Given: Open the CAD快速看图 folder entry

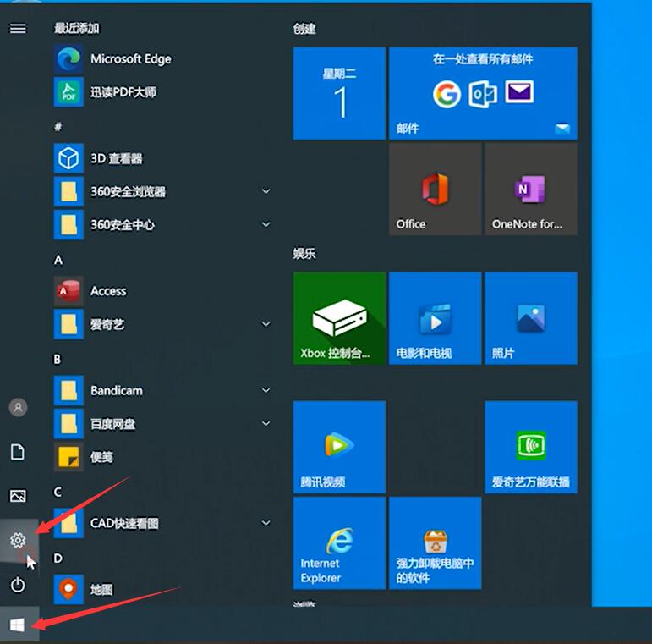Looking at the screenshot, I should (162, 523).
